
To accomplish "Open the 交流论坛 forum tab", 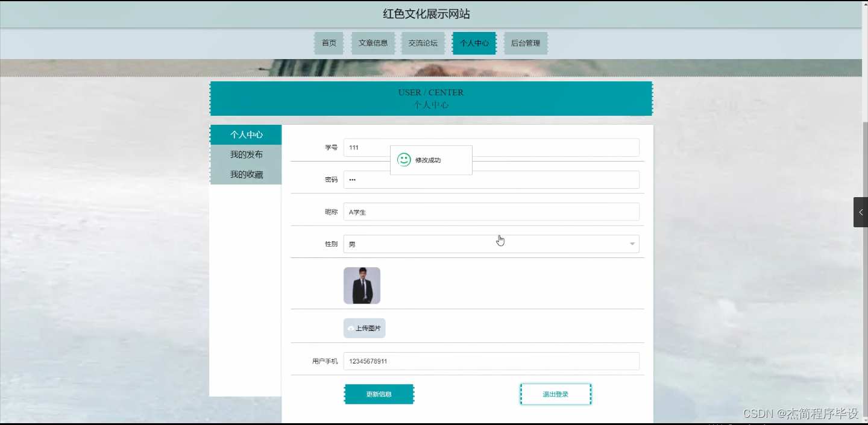I will (x=423, y=43).
